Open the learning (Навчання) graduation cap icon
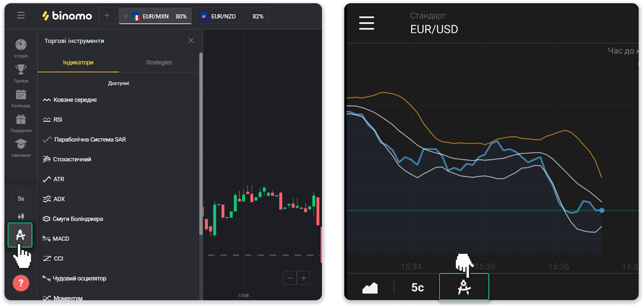Screen dimensions: 644x307 point(21,144)
